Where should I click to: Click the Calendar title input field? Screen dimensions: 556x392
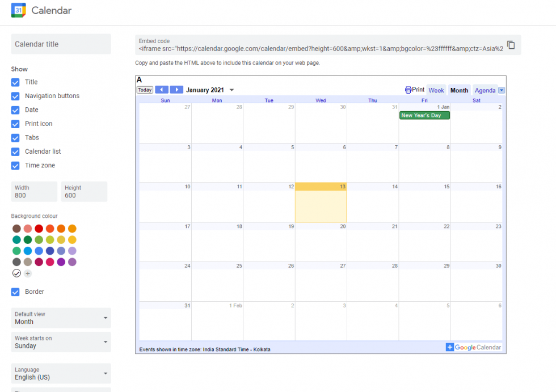tap(61, 44)
